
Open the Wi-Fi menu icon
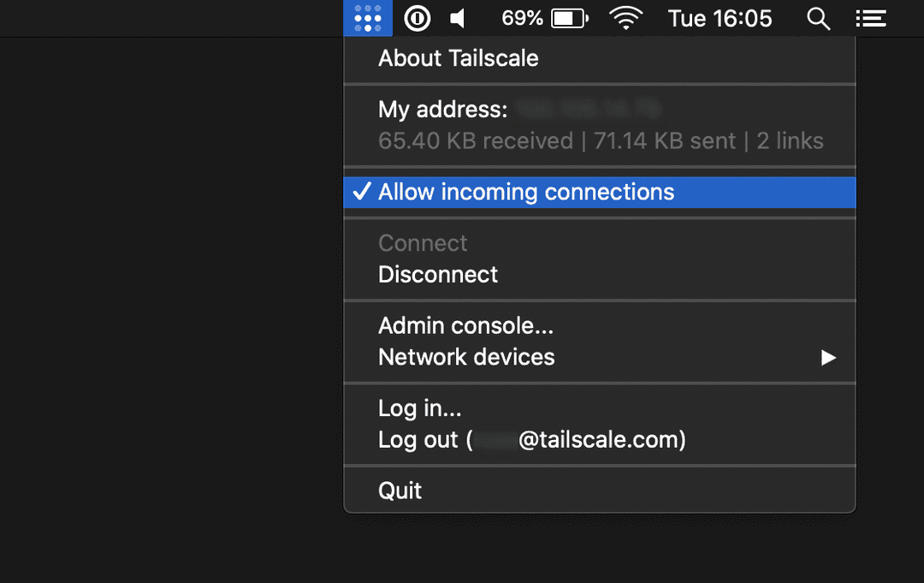tap(626, 18)
